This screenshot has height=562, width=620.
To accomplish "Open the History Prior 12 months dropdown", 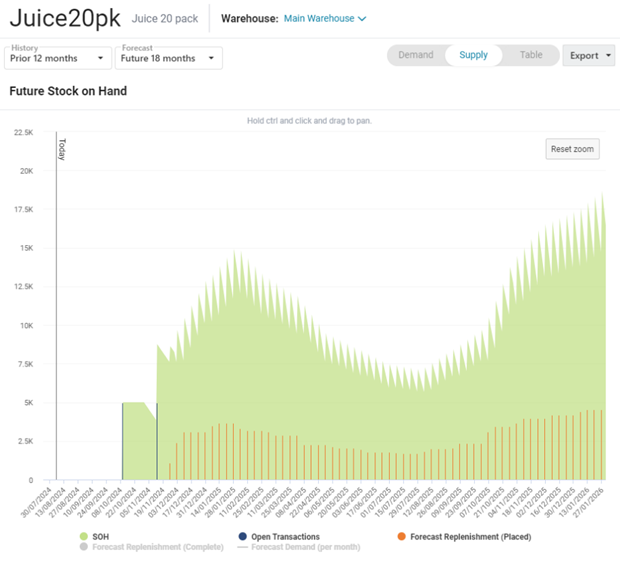I will pyautogui.click(x=58, y=58).
